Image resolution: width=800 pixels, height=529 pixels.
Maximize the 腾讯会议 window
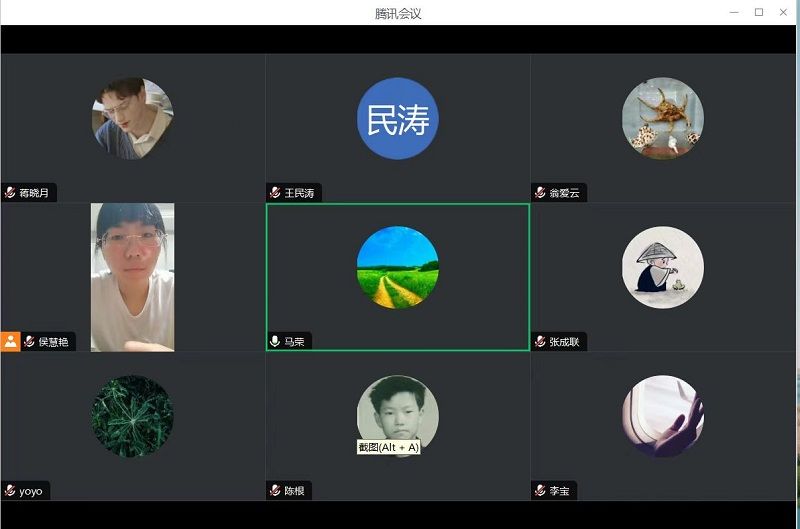pos(758,12)
